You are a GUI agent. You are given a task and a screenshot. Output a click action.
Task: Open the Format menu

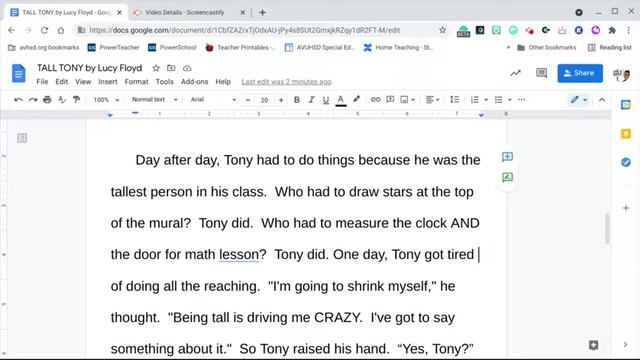tap(136, 82)
